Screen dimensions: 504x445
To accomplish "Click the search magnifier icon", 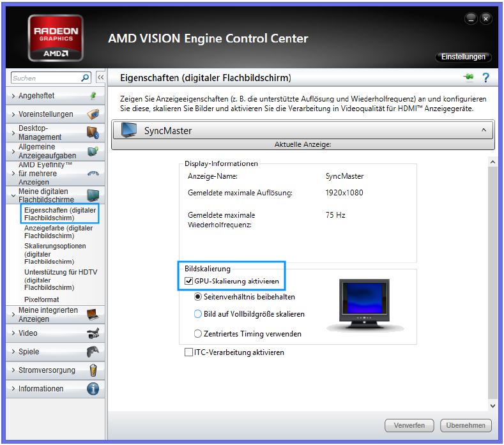I will coord(85,78).
